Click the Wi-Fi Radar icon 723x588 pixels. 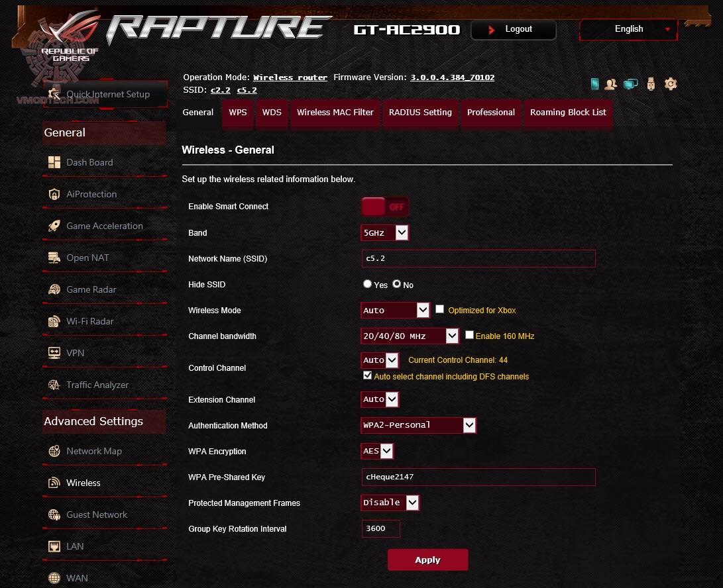pyautogui.click(x=54, y=321)
